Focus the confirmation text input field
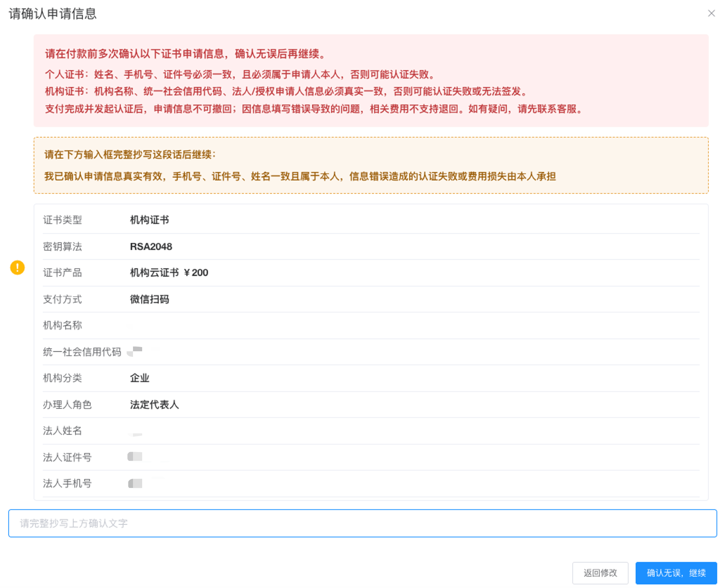 362,523
